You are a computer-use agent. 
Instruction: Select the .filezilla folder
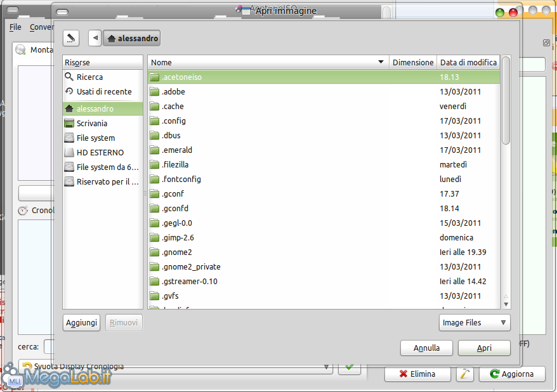tap(174, 164)
